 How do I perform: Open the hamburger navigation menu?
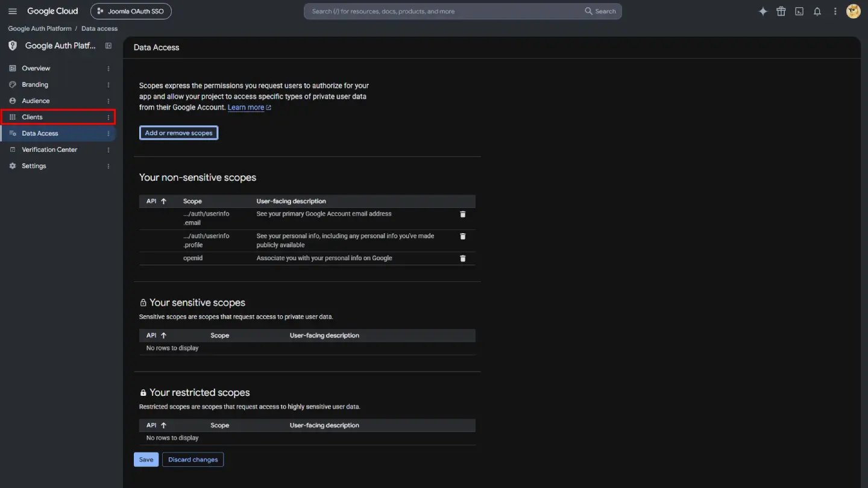(x=13, y=11)
